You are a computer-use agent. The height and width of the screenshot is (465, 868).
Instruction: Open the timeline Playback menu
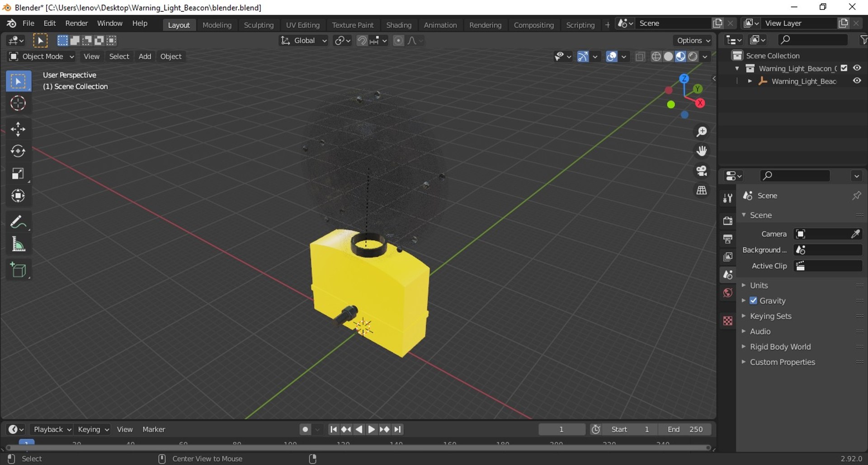[52, 429]
